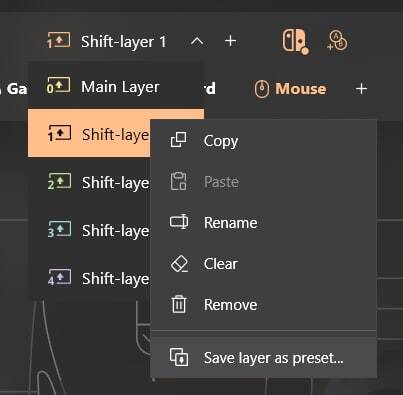Click the mouse icon on Mouse tab
Viewport: 403px width, 395px height.
(262, 89)
